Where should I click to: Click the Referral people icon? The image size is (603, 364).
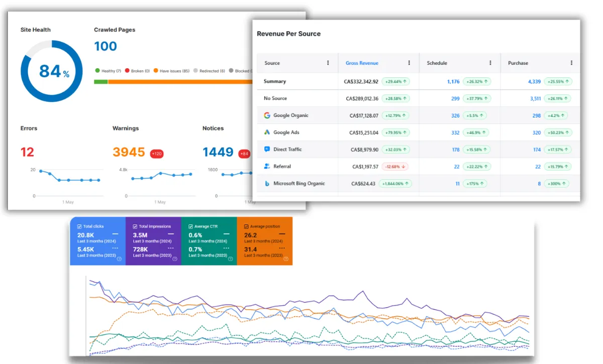[x=267, y=167]
